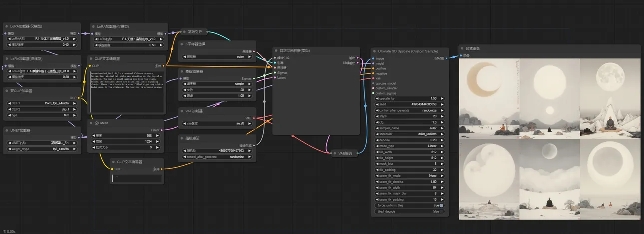Click the collapse dot on the 空Latent node
The width and height of the screenshot is (644, 234).
[x=92, y=123]
